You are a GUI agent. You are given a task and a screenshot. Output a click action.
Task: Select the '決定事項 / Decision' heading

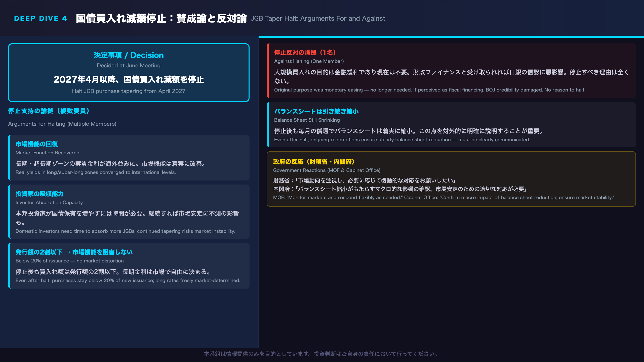[129, 55]
